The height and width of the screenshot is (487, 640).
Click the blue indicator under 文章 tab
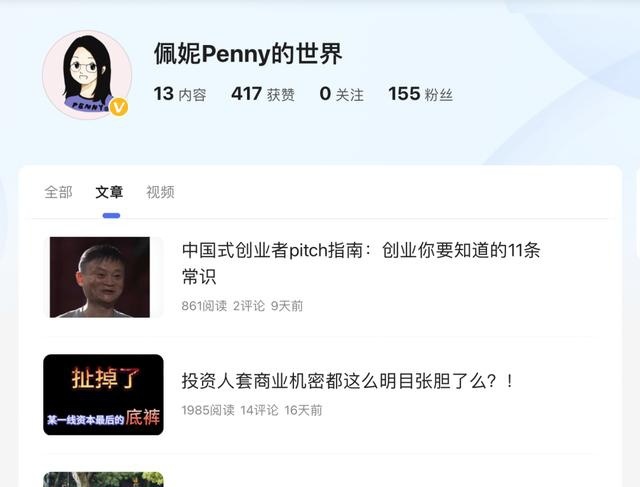tap(111, 216)
